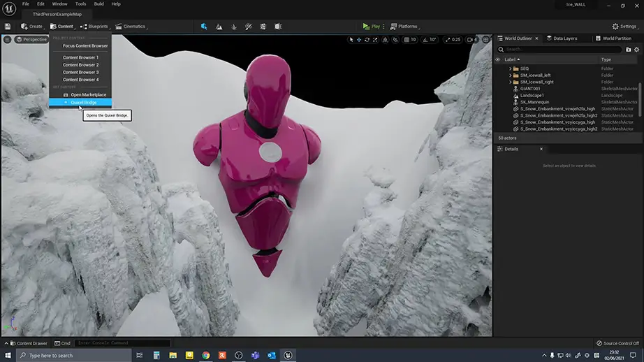Viewport: 644px width, 362px height.
Task: Select Quixel Bridge from Content menu
Action: pyautogui.click(x=83, y=102)
